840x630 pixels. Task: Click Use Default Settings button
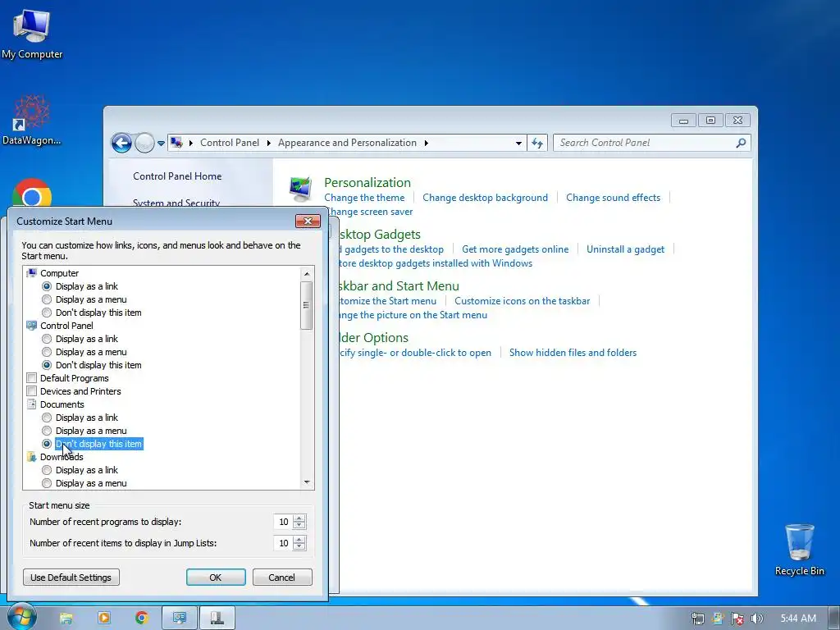click(x=71, y=577)
